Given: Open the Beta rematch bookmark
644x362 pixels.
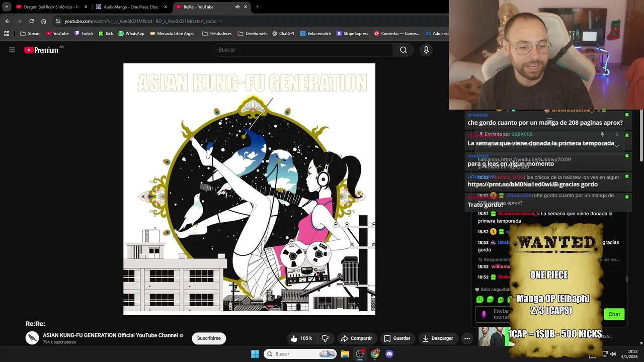Looking at the screenshot, I should pos(315,34).
